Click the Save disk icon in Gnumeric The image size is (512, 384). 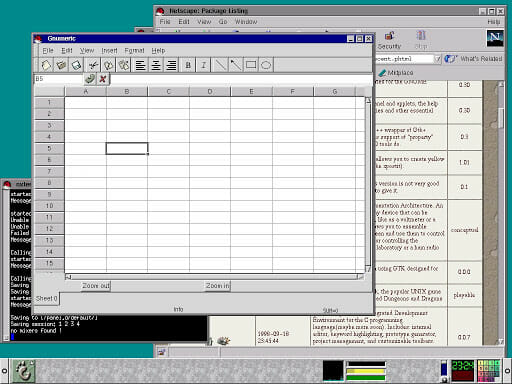pos(76,65)
